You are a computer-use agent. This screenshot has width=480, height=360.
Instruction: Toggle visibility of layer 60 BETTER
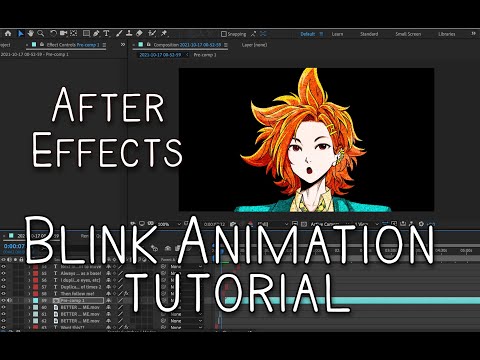4,307
